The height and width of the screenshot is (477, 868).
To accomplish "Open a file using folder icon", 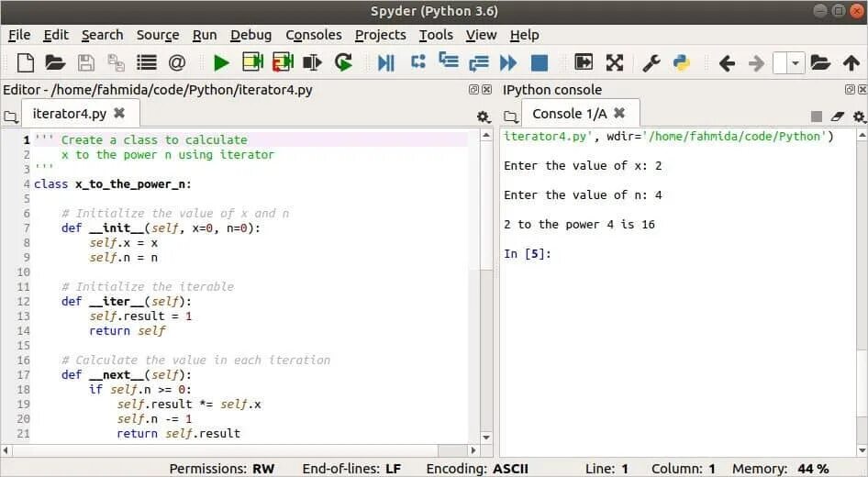I will 55,62.
